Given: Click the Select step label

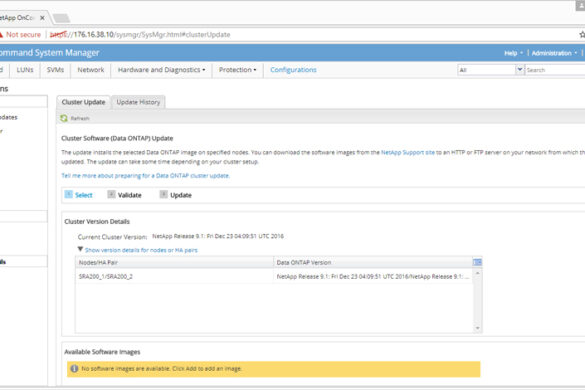Looking at the screenshot, I should point(84,195).
